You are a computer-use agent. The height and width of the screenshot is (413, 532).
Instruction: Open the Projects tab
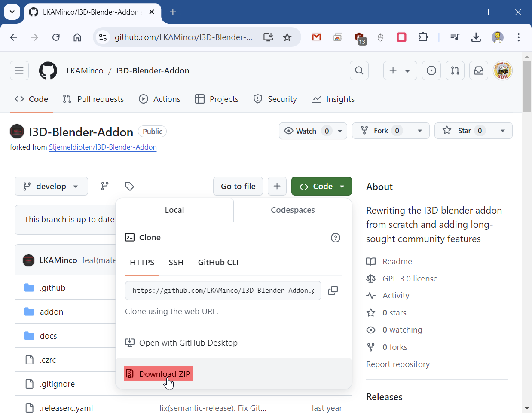click(217, 99)
